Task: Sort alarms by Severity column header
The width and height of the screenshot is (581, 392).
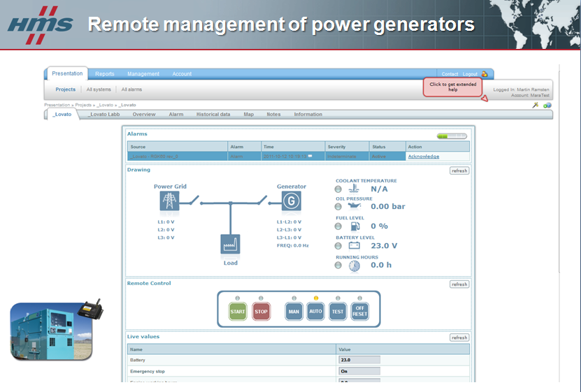Action: click(347, 147)
